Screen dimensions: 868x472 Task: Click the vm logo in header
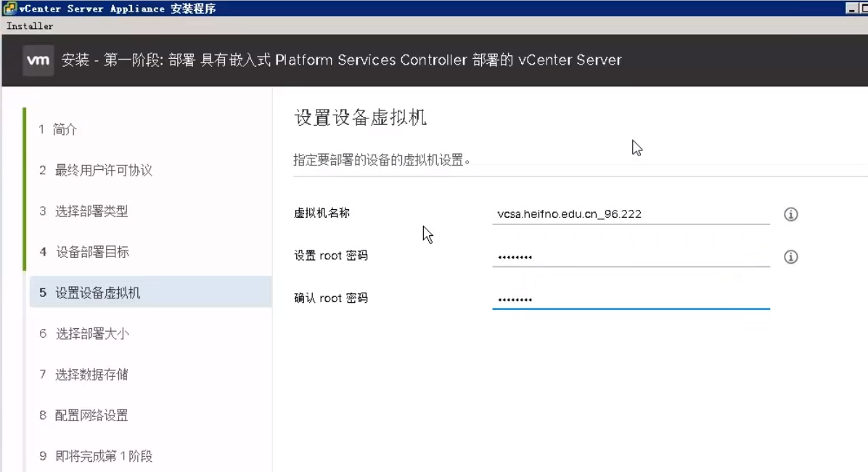click(x=38, y=60)
